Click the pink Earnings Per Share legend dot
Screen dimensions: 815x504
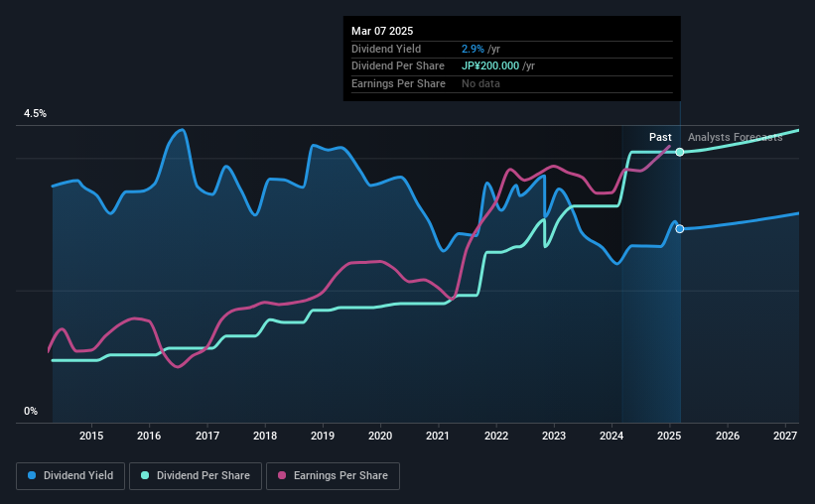282,475
